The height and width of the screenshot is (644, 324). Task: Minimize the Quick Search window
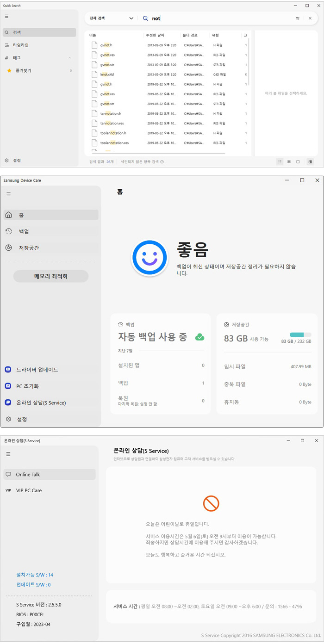pyautogui.click(x=296, y=6)
